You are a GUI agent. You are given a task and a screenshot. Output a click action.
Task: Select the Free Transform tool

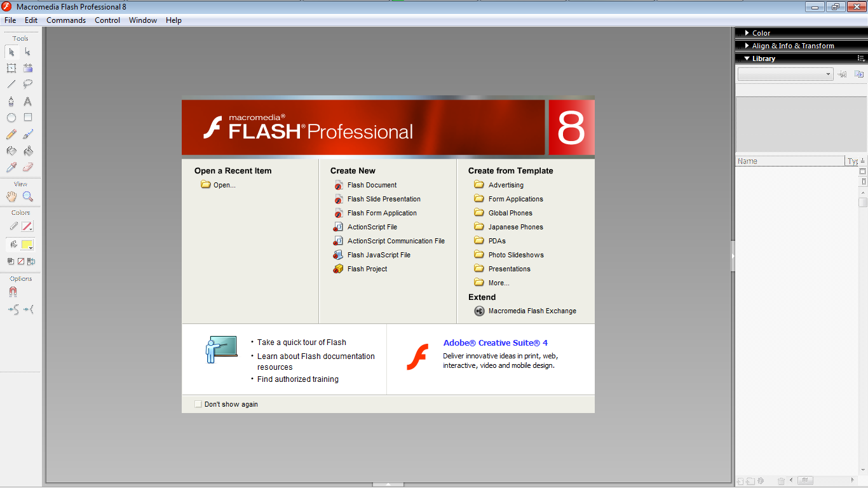click(x=11, y=68)
